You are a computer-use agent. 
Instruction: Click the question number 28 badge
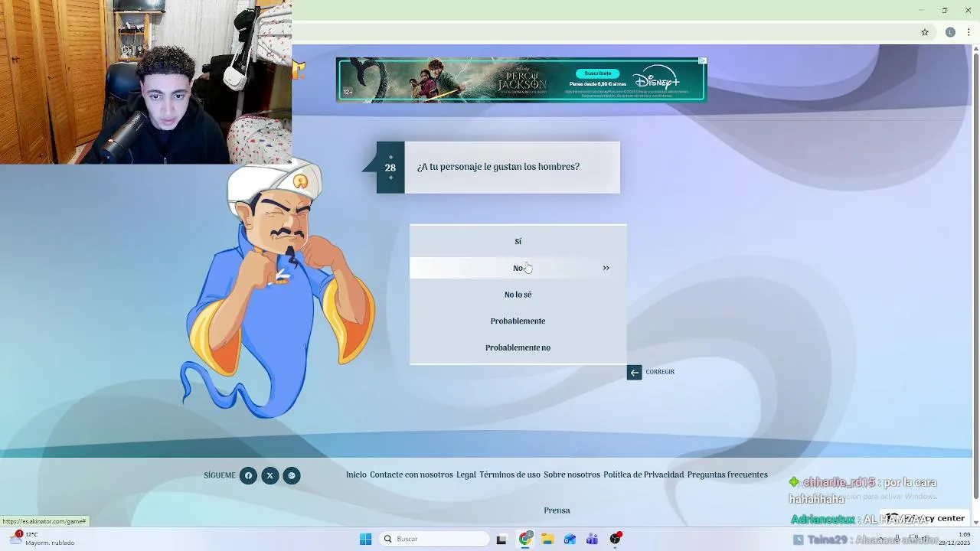(390, 168)
